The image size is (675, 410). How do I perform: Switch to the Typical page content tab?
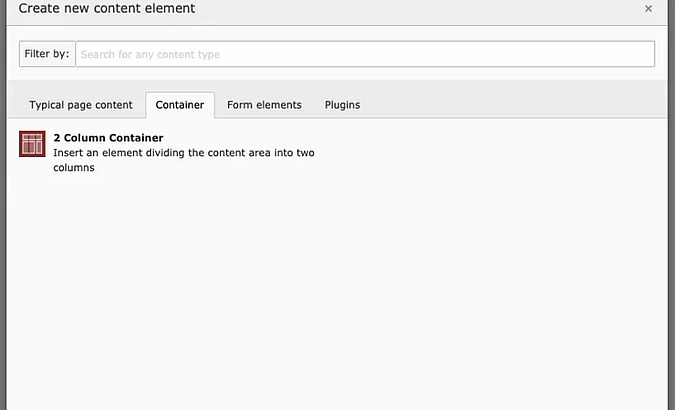(81, 105)
